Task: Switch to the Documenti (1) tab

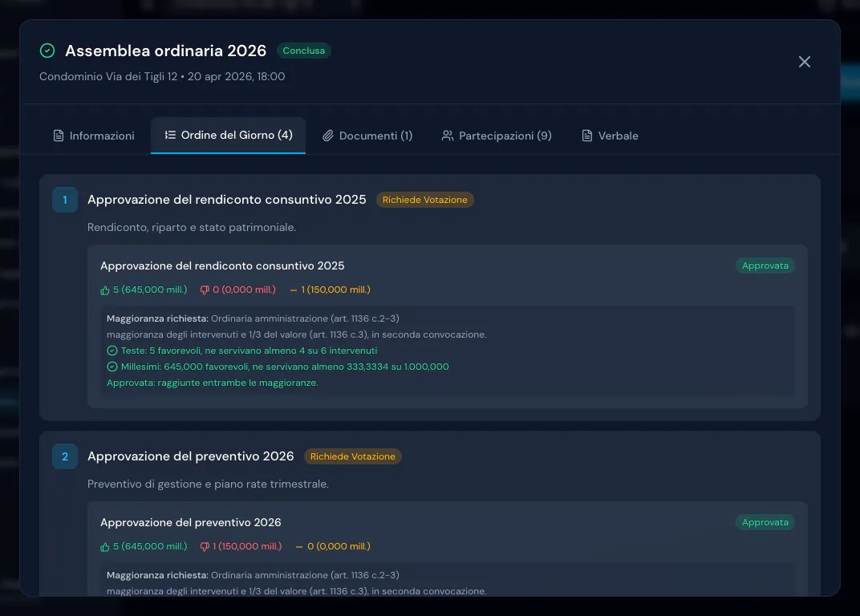Action: point(367,136)
